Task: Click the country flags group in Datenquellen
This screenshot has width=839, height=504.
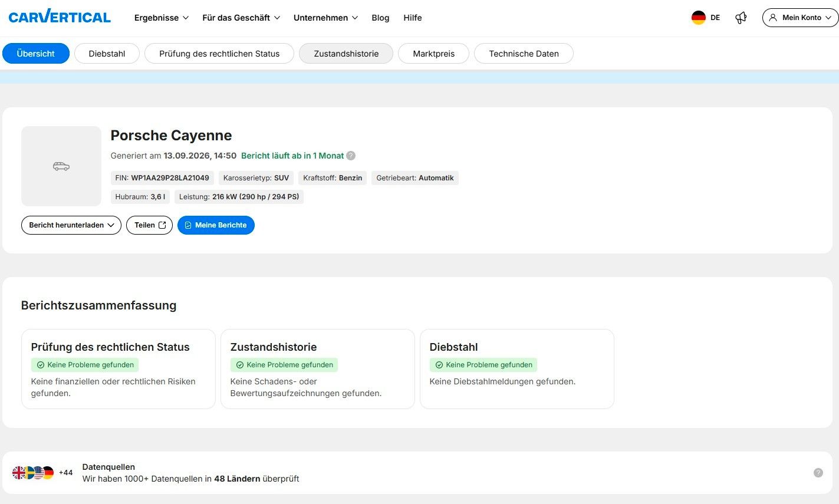Action: point(33,473)
